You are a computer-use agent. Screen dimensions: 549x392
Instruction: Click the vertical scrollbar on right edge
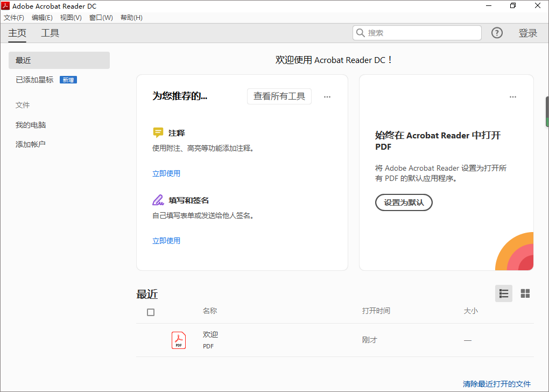pos(547,111)
